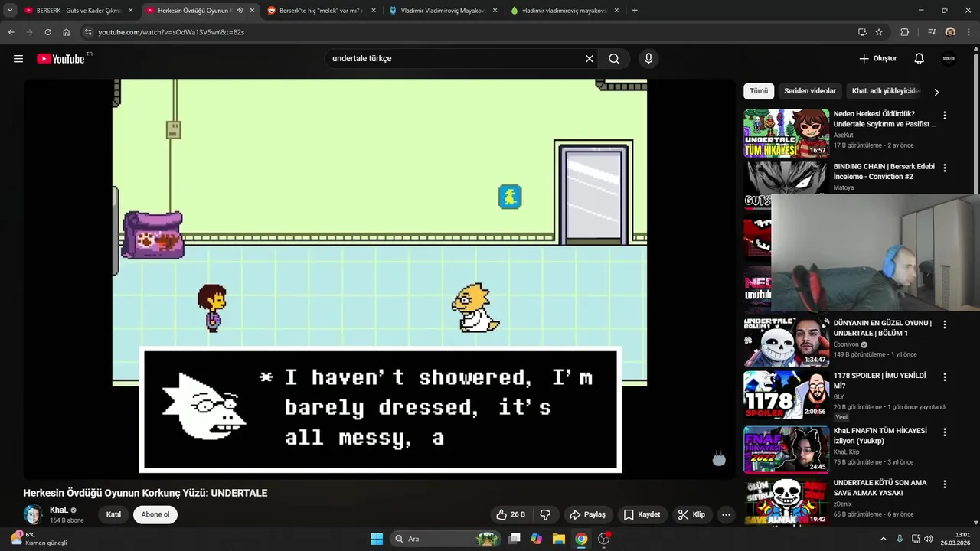Open weather widget Kısmen güneşli
980x551 pixels.
[40, 539]
